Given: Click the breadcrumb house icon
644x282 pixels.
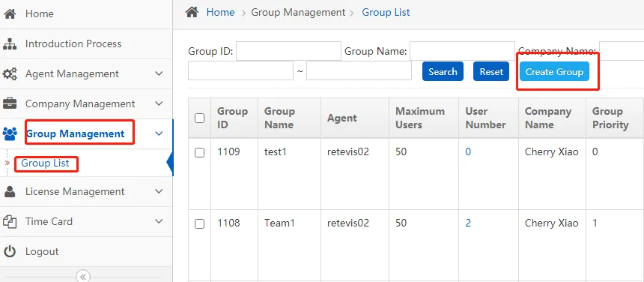Looking at the screenshot, I should (x=192, y=12).
